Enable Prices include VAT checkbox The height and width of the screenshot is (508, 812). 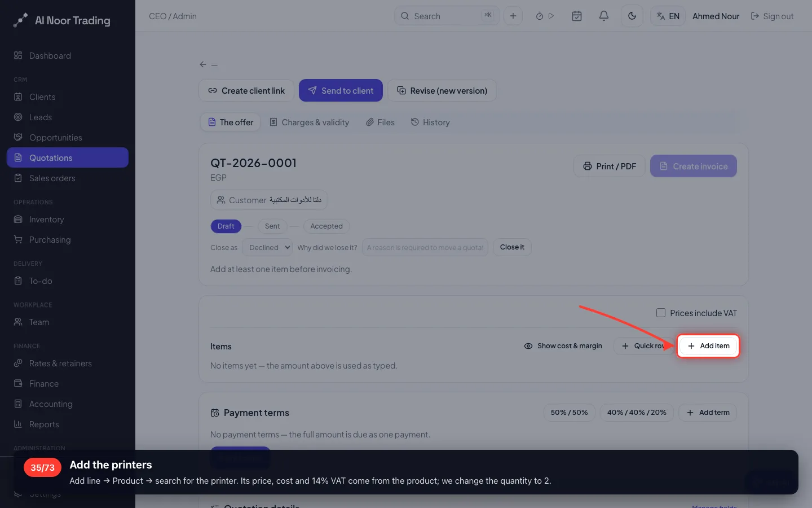[661, 313]
